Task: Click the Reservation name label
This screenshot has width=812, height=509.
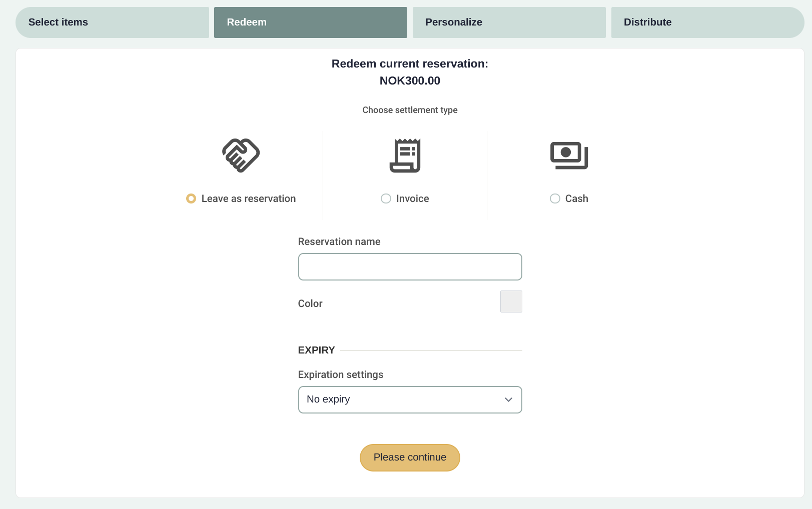Action: click(339, 241)
